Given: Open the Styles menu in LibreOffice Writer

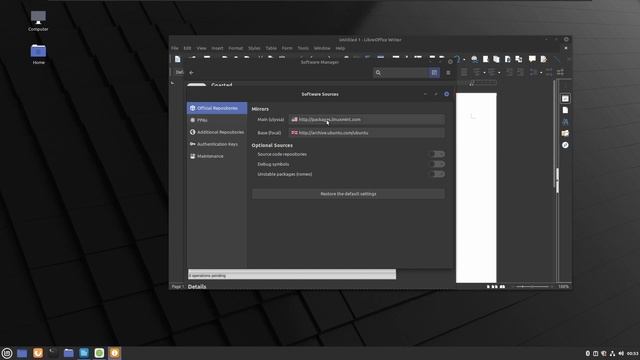Looking at the screenshot, I should click(x=254, y=48).
